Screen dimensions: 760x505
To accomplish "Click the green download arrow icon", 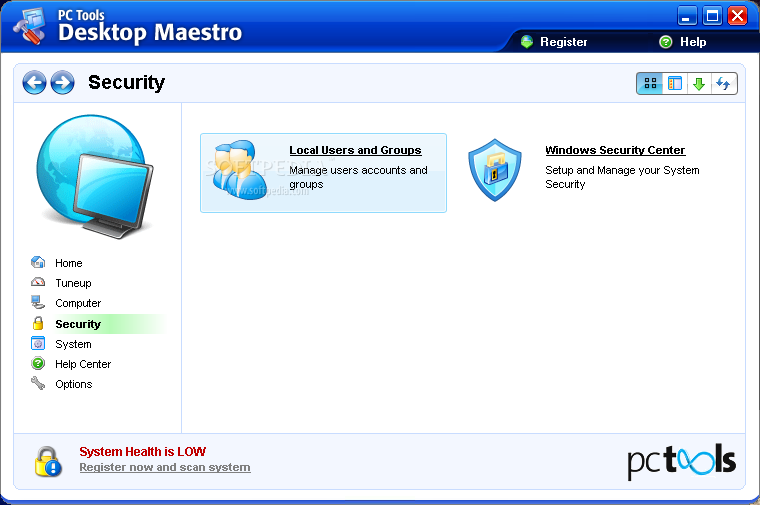I will point(699,83).
